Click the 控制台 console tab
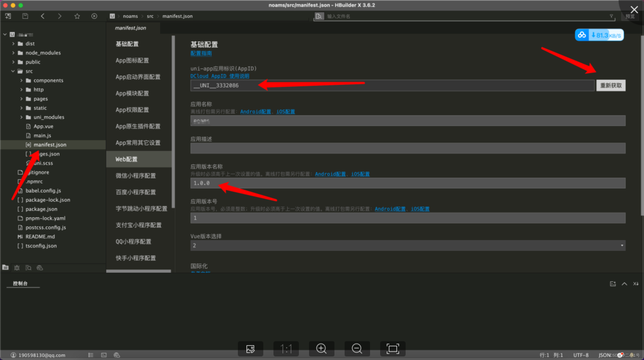 tap(20, 283)
